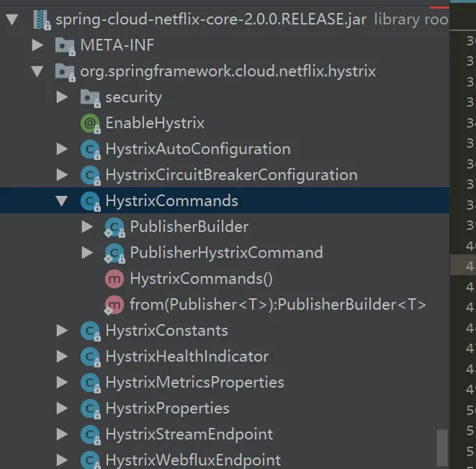The height and width of the screenshot is (469, 476).
Task: Select the META-INF label
Action: click(x=117, y=45)
